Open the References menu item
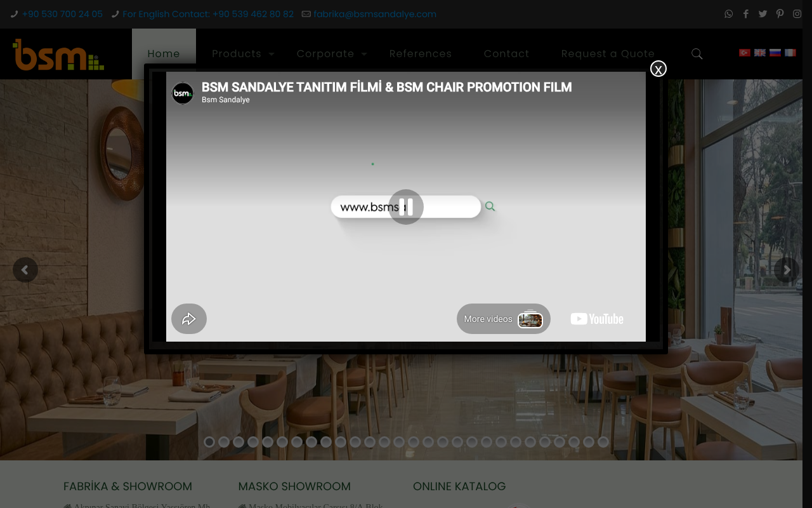This screenshot has width=812, height=508. coord(421,54)
